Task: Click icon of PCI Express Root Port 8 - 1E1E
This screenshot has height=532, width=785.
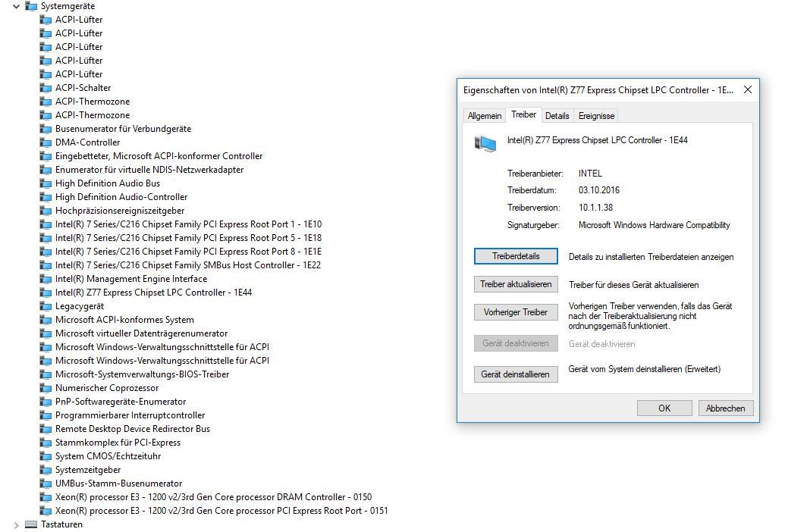Action: pos(46,252)
